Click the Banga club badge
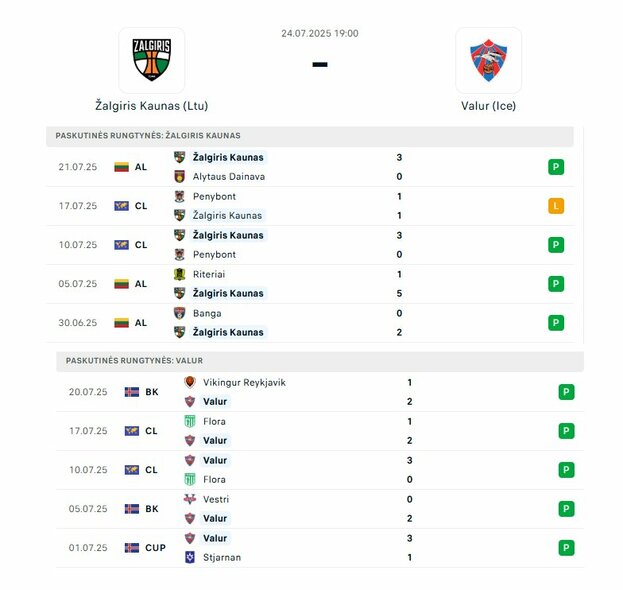 [x=180, y=313]
